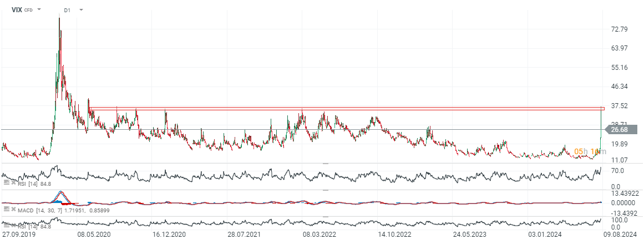Click the orange candle countdown timer

(587, 151)
